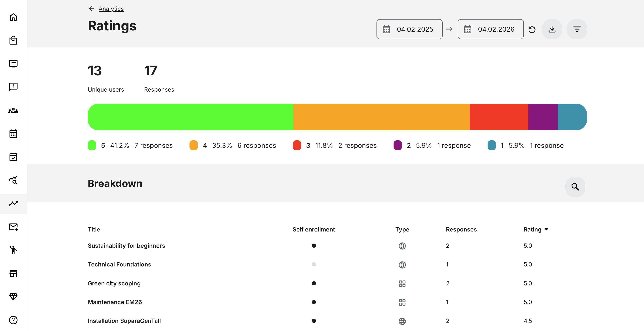Click the green 5-star rating bar segment

[190, 117]
